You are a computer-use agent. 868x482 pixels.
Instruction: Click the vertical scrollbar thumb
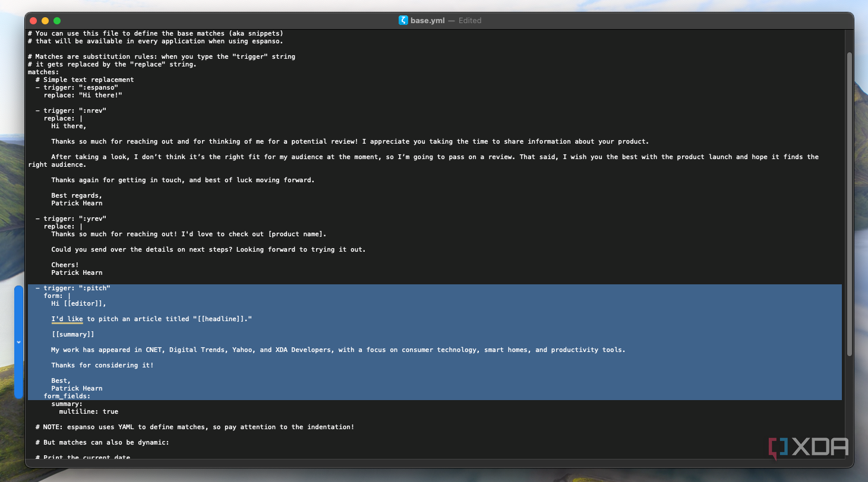click(x=849, y=204)
